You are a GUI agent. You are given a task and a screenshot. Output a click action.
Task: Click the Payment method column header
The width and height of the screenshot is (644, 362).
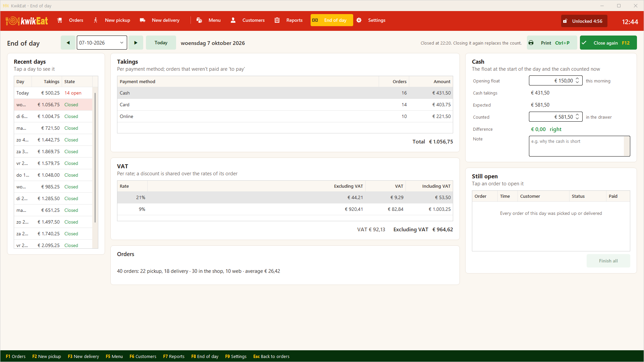pos(248,81)
